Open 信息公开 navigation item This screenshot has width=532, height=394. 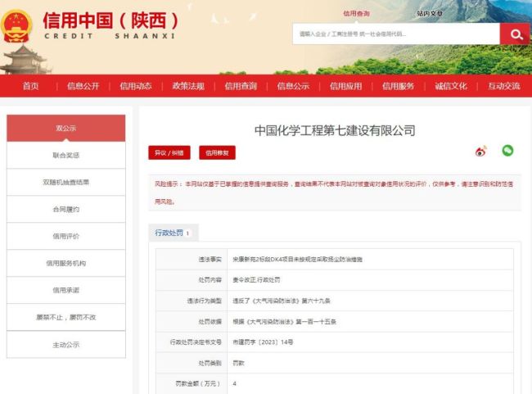[83, 86]
